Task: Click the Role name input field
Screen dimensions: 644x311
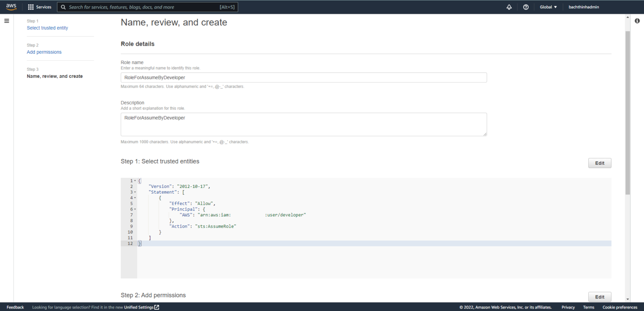Action: (304, 78)
